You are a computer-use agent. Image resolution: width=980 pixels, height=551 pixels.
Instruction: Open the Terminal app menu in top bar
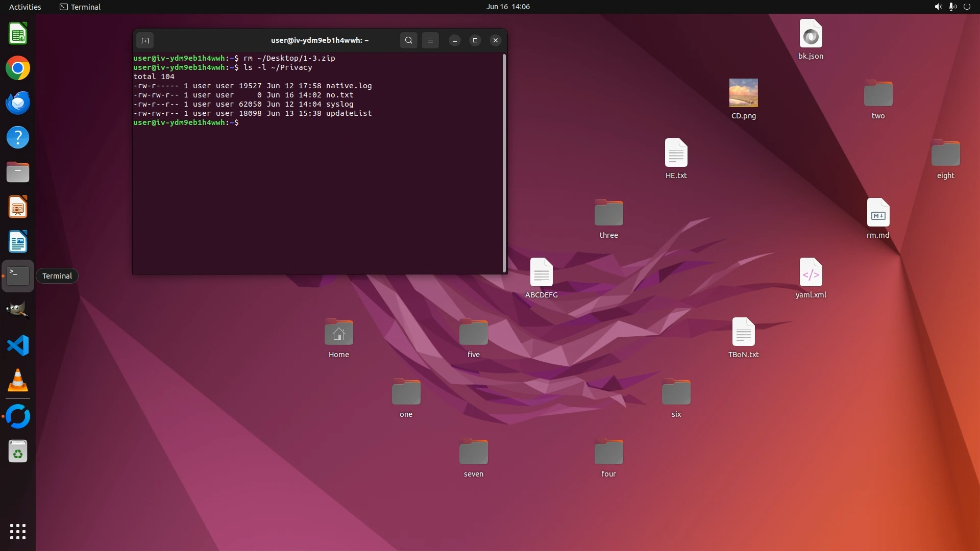80,7
